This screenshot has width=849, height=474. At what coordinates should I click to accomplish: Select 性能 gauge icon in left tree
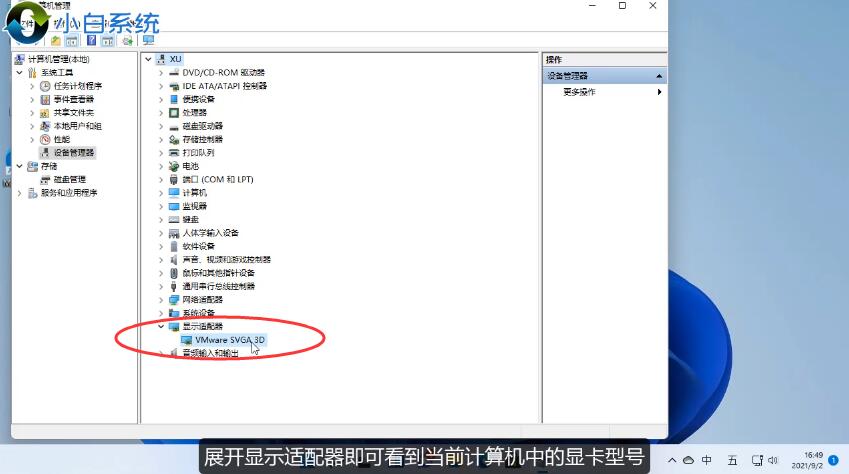[x=45, y=140]
